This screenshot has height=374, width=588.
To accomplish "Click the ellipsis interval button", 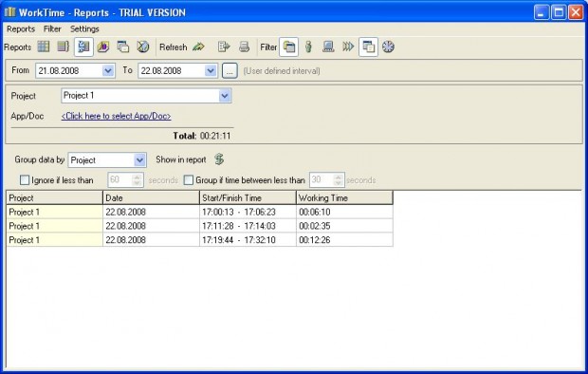I will point(230,70).
